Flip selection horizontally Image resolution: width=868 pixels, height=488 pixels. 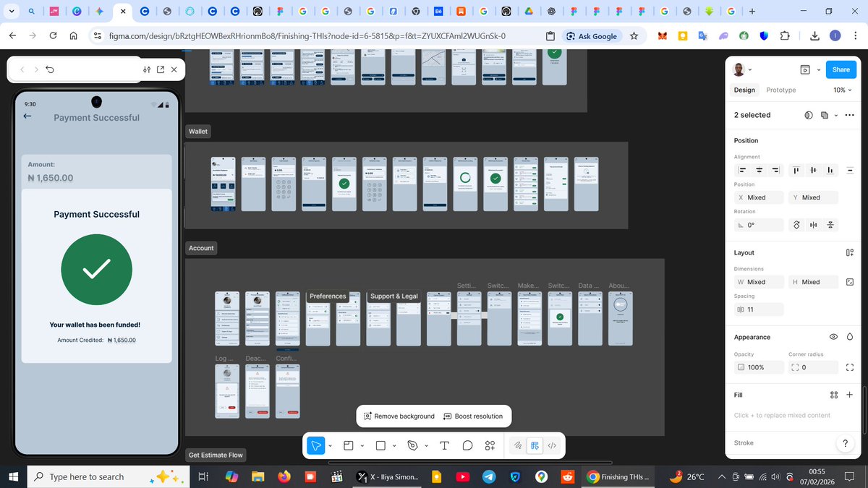[814, 225]
